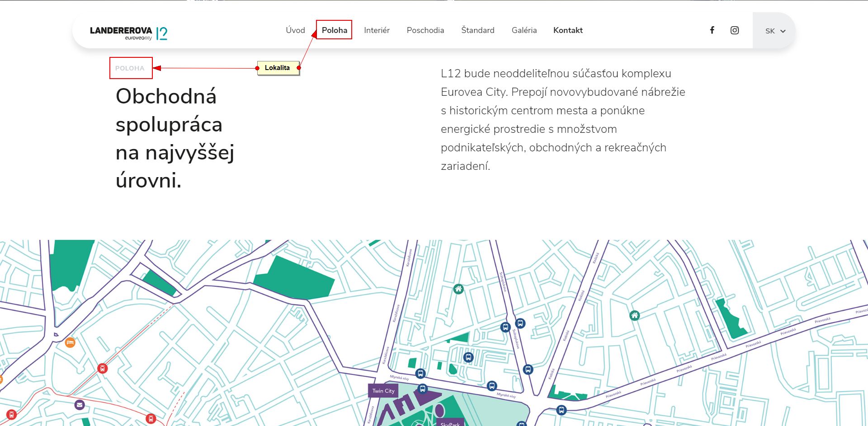The image size is (868, 426).
Task: Go to the Úvod menu item
Action: tap(295, 30)
